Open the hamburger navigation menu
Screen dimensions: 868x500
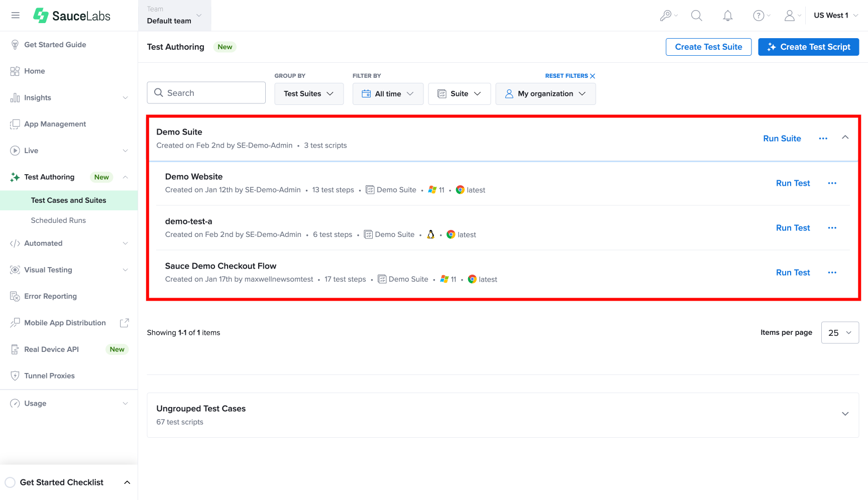(x=16, y=15)
